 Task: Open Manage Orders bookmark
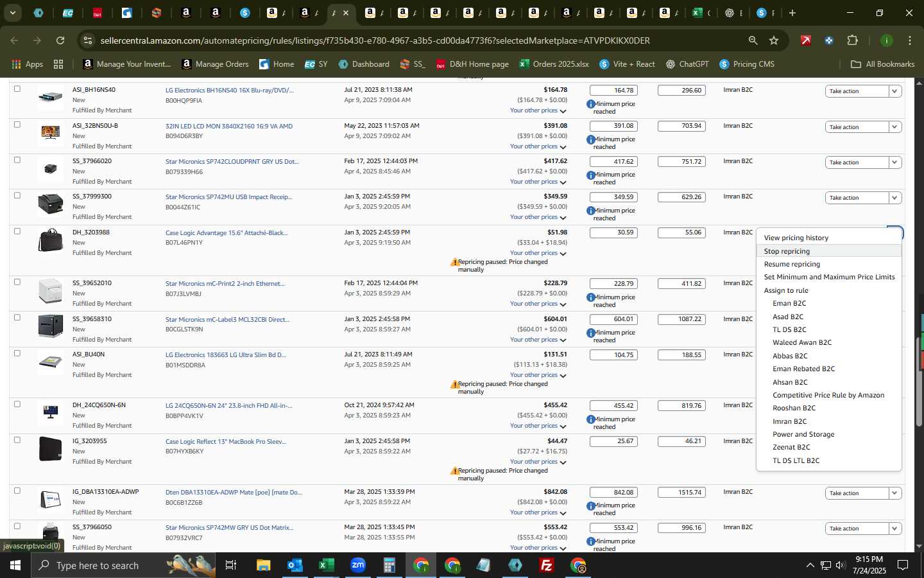tap(215, 64)
